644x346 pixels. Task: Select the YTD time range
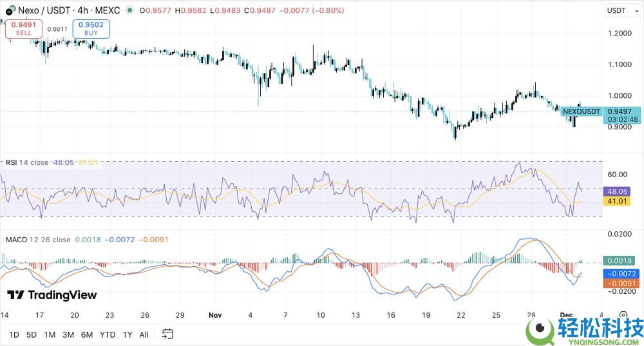[x=108, y=334]
